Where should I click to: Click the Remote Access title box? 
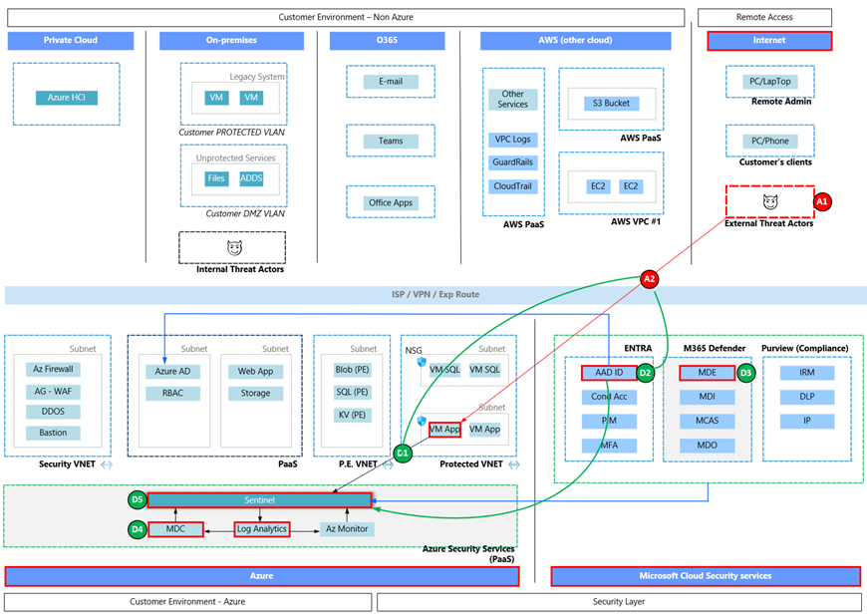pos(764,17)
